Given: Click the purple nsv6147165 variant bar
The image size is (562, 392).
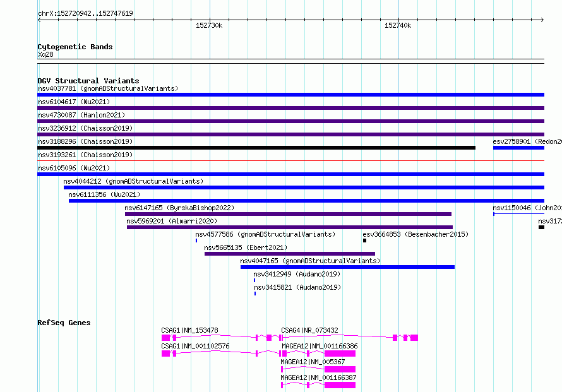Looking at the screenshot, I should tap(288, 214).
